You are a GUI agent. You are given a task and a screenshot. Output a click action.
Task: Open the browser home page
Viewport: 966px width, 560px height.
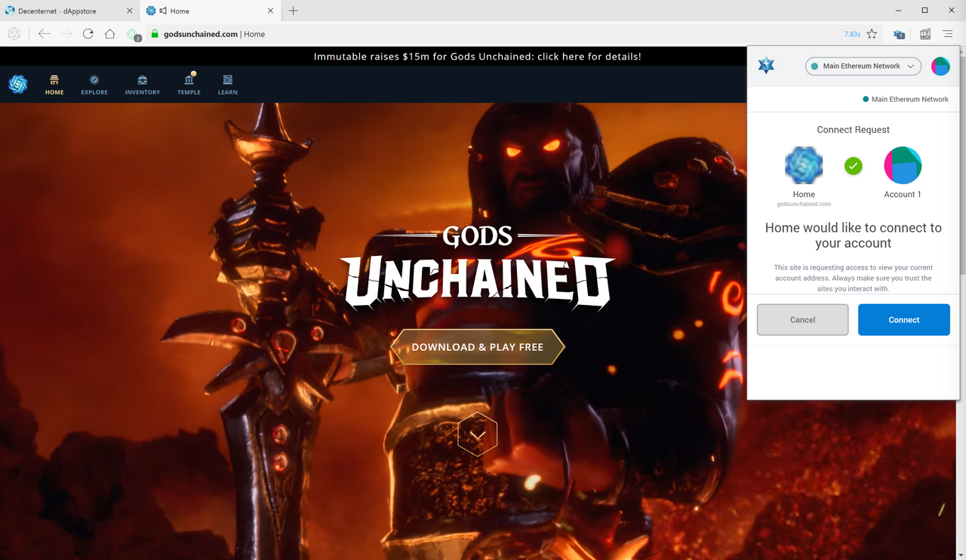point(110,34)
